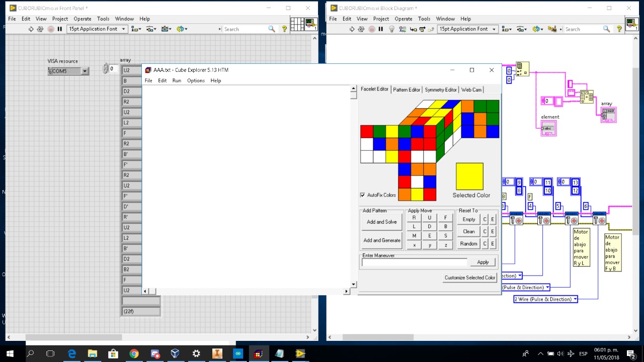Viewport: 644px width, 362px height.
Task: Open VISA resource COM5 dropdown
Action: [85, 71]
